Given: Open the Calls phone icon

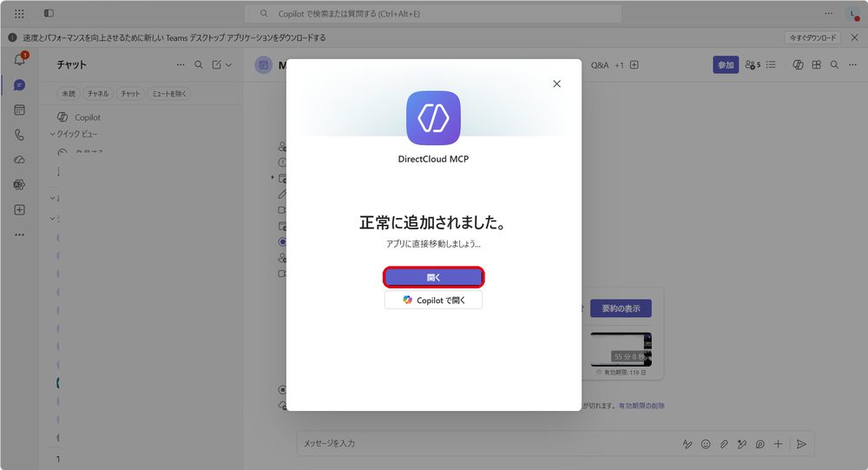Looking at the screenshot, I should pyautogui.click(x=19, y=135).
